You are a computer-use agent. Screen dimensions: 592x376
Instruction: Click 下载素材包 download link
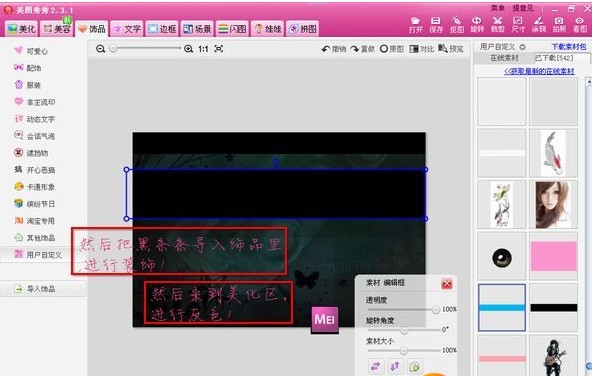tap(569, 47)
